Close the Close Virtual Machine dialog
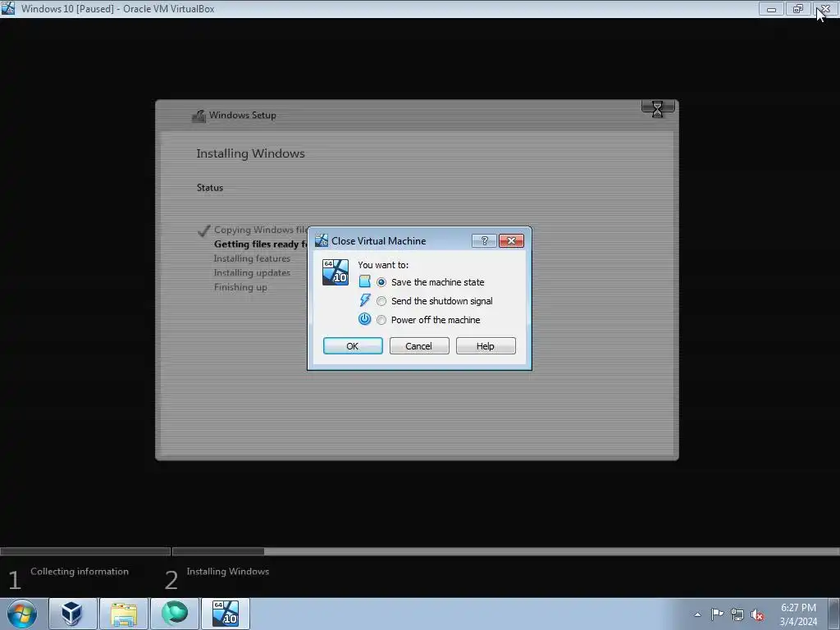The height and width of the screenshot is (630, 840). 511,241
